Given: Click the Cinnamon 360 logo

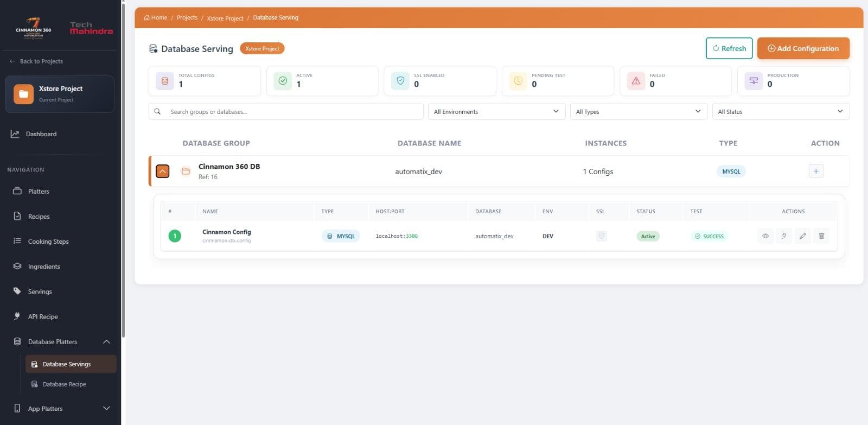Looking at the screenshot, I should point(34,28).
